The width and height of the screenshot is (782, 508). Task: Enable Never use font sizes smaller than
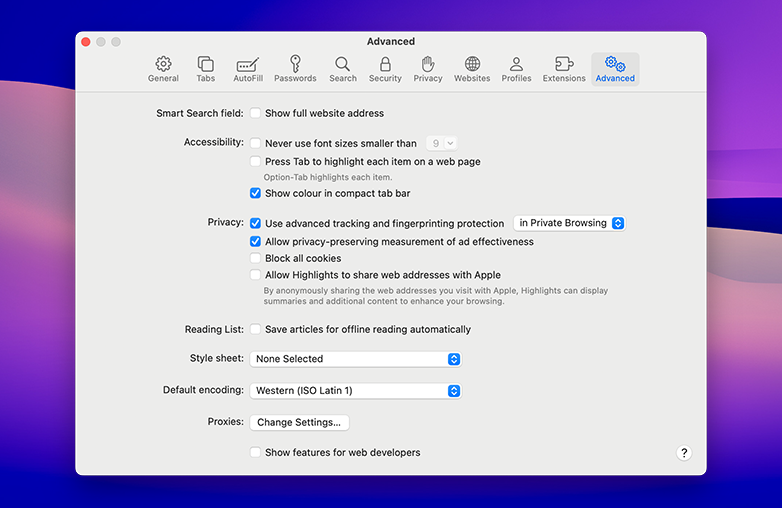tap(255, 143)
